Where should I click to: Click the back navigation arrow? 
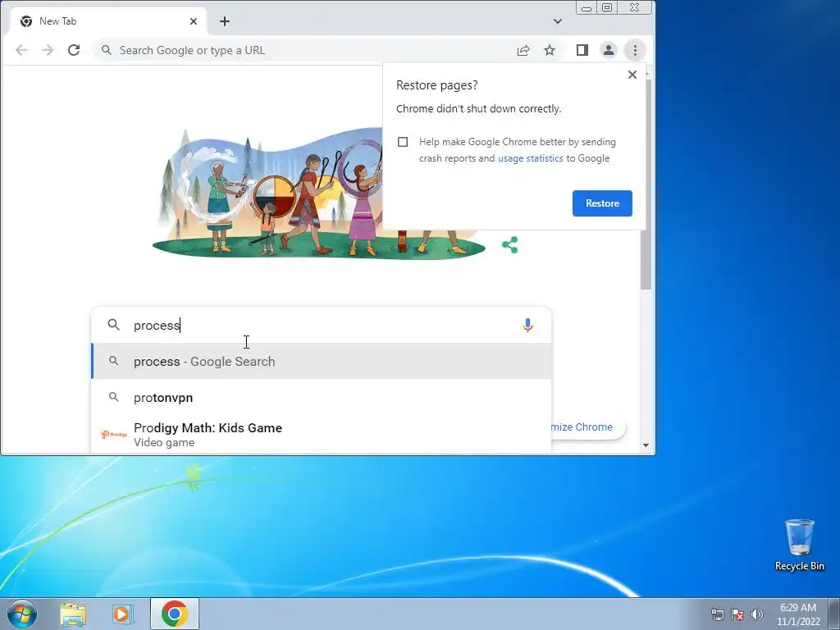point(21,50)
